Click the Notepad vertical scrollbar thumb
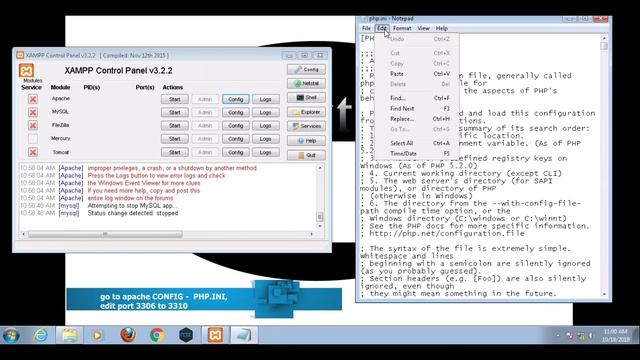The image size is (640, 360). click(x=604, y=46)
